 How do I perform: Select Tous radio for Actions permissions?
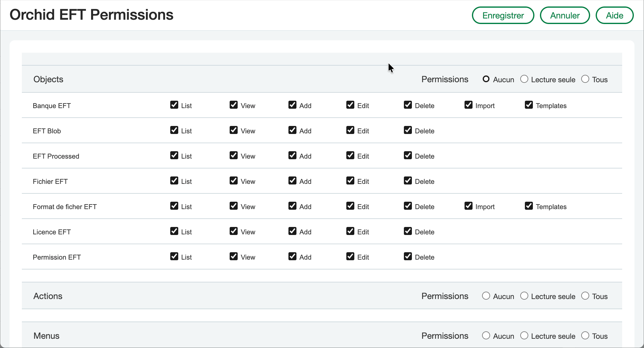pos(585,296)
